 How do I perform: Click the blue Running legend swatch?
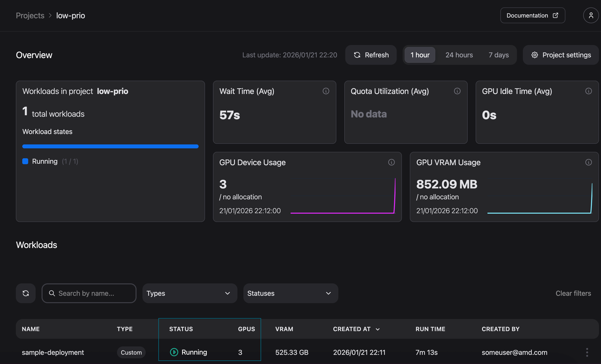25,161
